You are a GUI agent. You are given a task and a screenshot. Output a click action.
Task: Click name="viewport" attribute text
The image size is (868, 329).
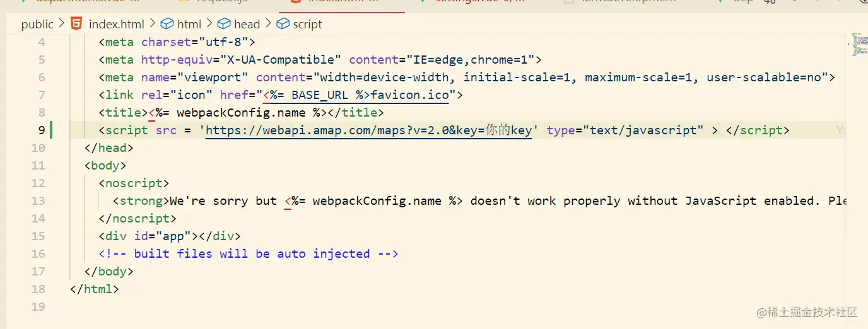(194, 78)
